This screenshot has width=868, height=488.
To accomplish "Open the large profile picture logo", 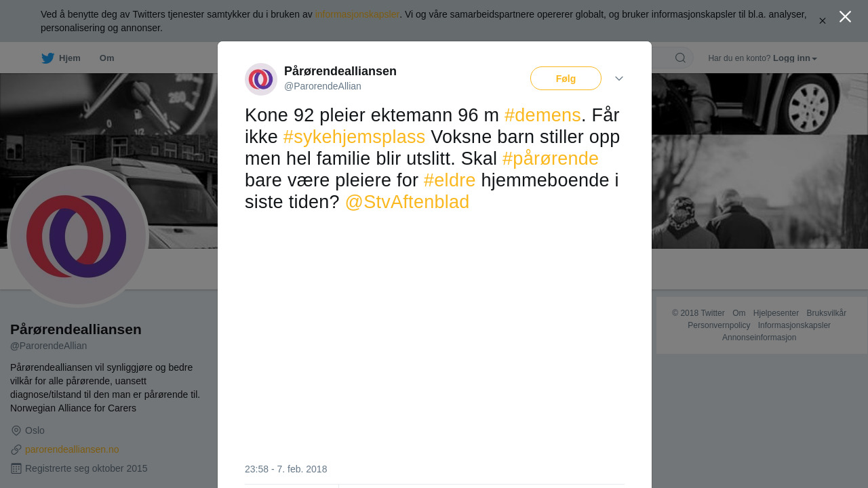I will 78,236.
